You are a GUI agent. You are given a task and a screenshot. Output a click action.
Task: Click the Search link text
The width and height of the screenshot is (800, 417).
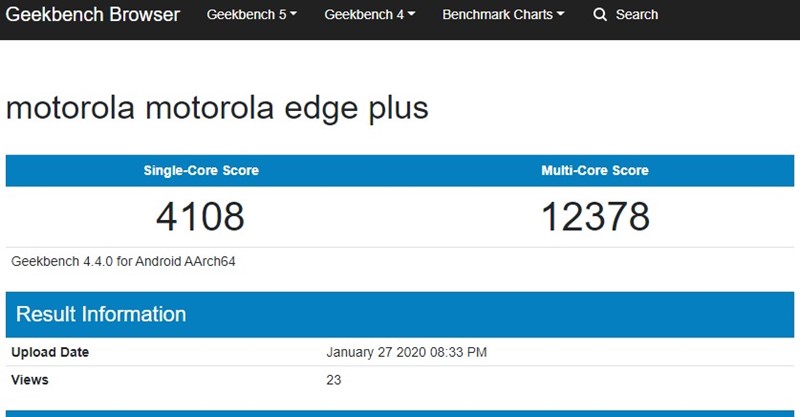pos(636,15)
